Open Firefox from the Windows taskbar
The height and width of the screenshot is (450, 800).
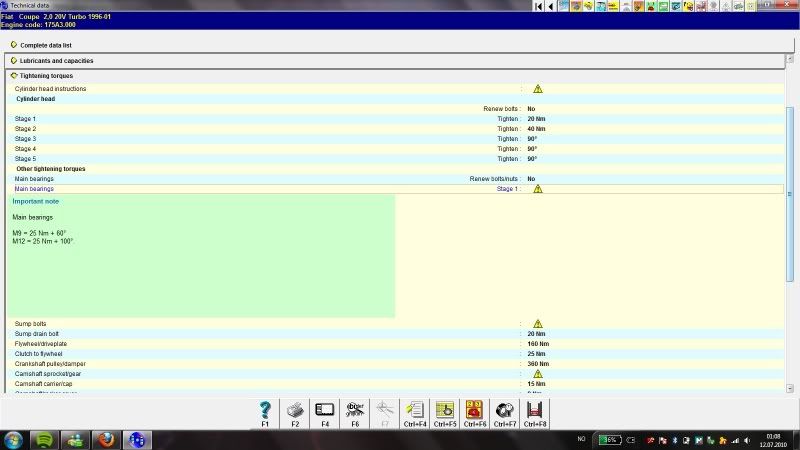pyautogui.click(x=107, y=440)
